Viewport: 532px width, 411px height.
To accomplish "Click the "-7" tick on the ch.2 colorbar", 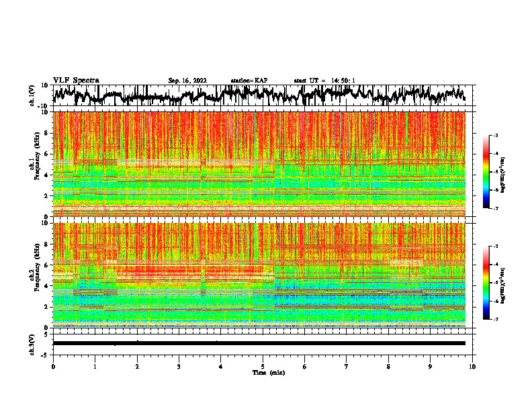I will click(x=496, y=319).
